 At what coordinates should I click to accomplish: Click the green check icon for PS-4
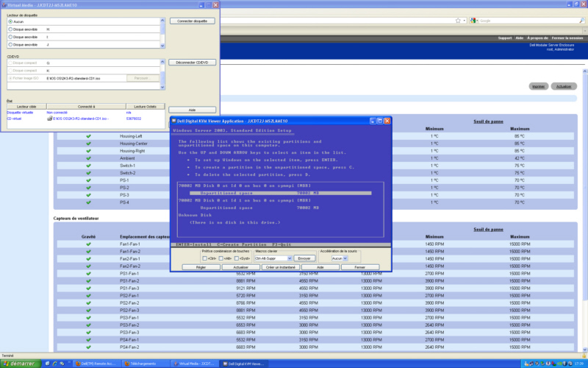pyautogui.click(x=88, y=202)
